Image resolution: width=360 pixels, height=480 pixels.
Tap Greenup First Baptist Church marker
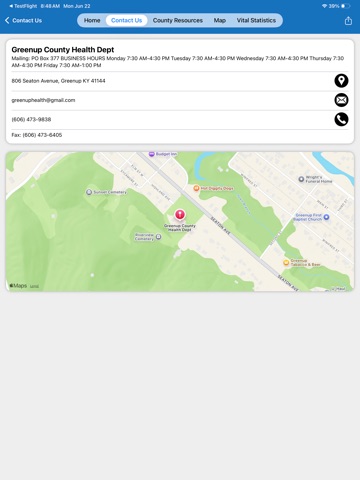point(326,217)
